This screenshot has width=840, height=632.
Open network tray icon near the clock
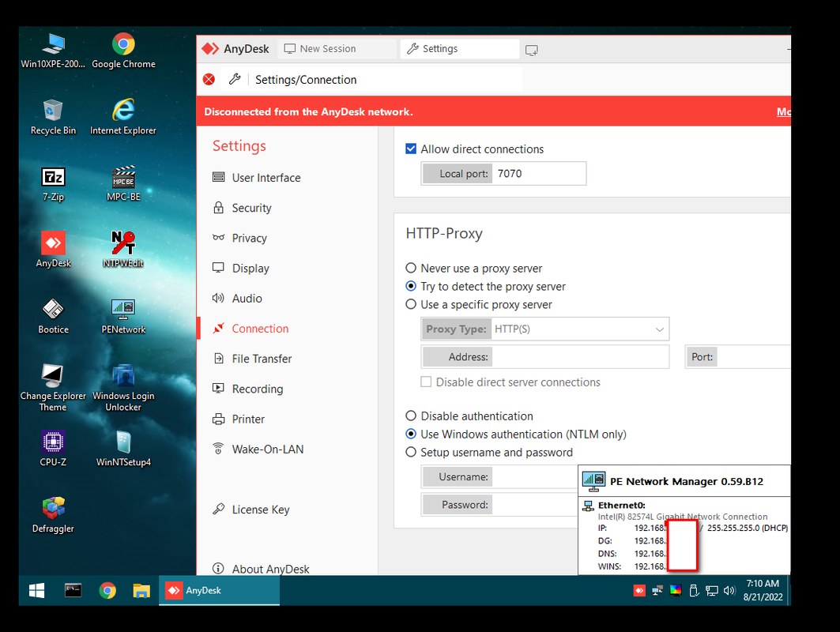(711, 590)
